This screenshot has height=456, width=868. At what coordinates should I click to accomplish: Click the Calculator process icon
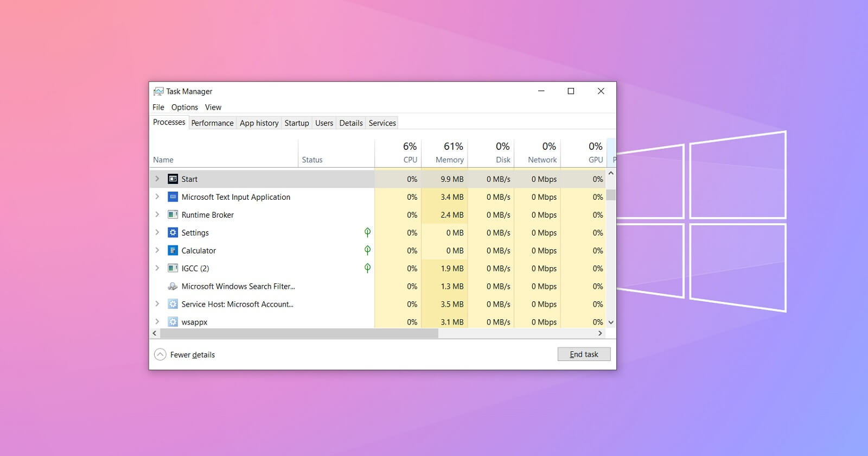173,250
